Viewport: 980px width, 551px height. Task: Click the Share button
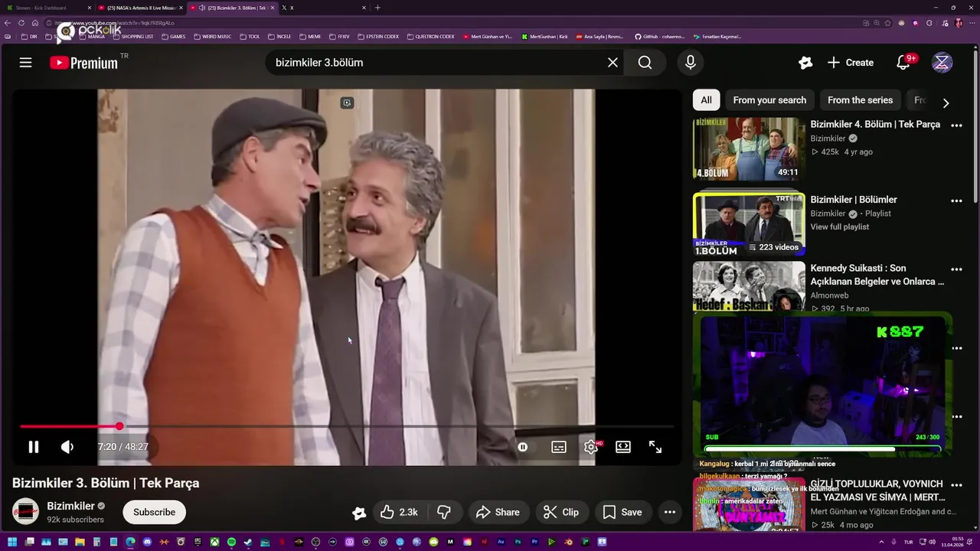(498, 512)
